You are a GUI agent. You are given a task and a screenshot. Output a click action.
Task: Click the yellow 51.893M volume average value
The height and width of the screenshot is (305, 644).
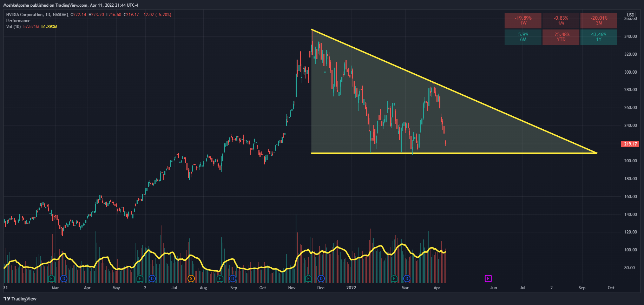pos(49,27)
